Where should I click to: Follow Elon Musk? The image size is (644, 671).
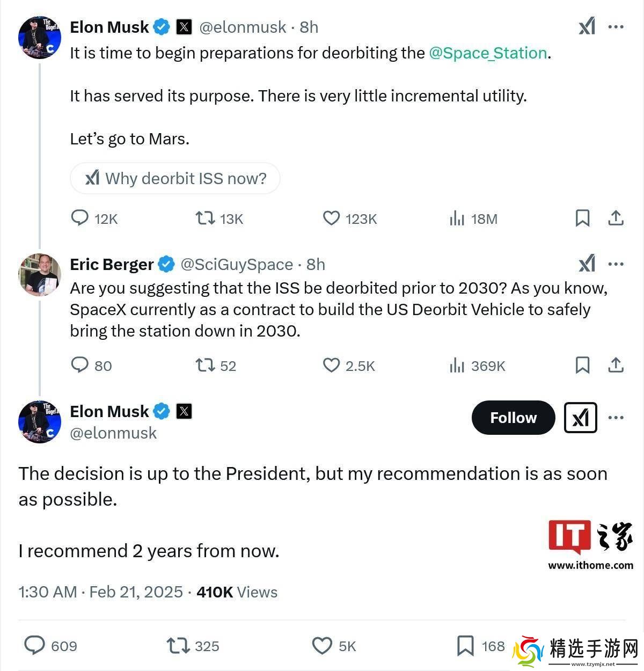[x=513, y=418]
